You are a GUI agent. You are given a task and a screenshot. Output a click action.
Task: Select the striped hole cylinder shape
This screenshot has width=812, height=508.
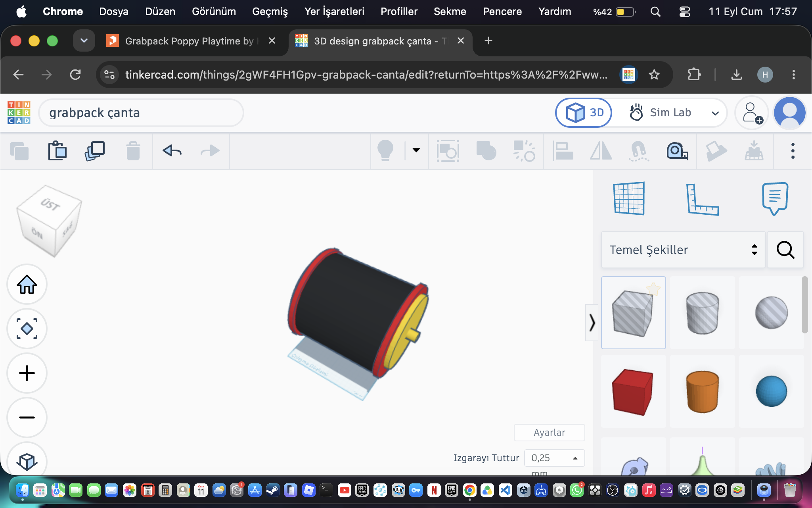click(x=702, y=313)
